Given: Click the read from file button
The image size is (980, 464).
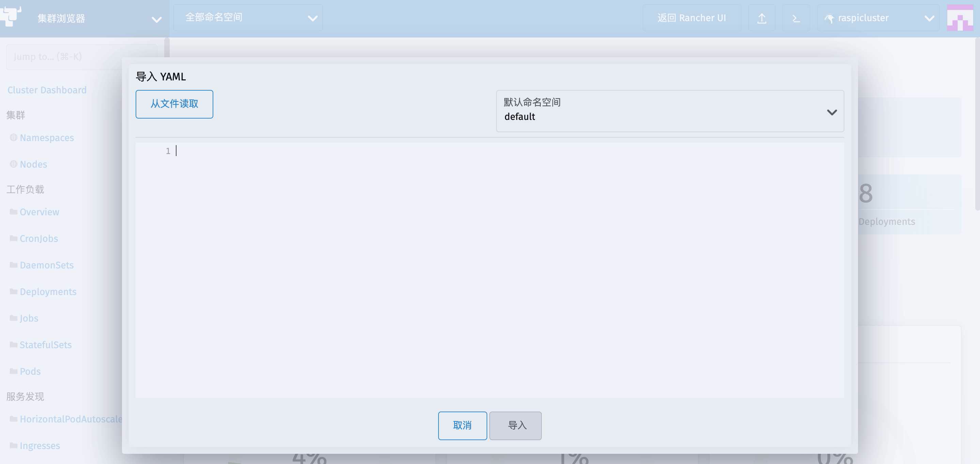Looking at the screenshot, I should coord(174,104).
